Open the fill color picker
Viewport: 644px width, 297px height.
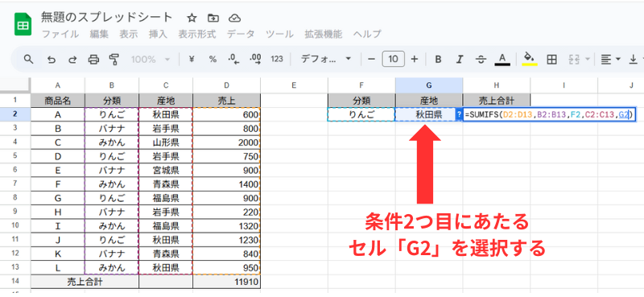(x=530, y=59)
